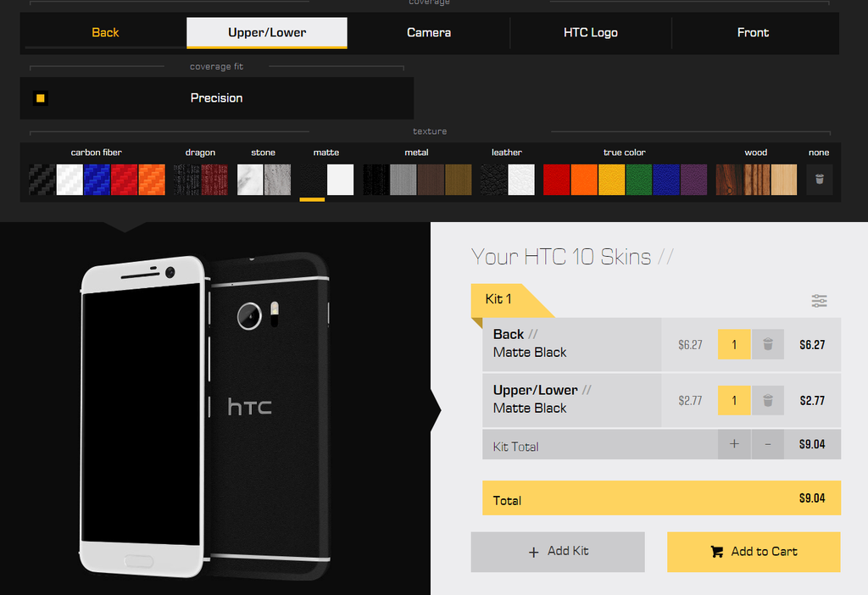
Task: Select orange carbon fiber texture
Action: pos(152,180)
